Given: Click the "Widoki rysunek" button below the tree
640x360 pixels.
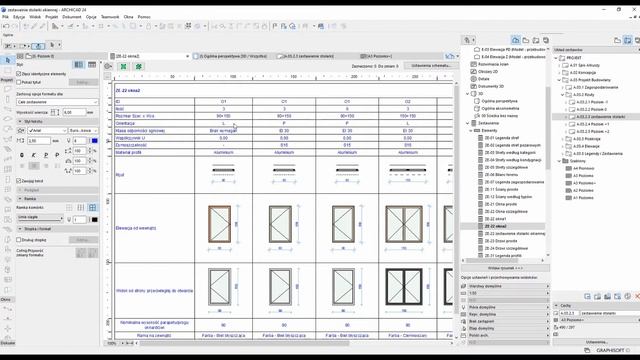Looking at the screenshot, I should point(505,268).
